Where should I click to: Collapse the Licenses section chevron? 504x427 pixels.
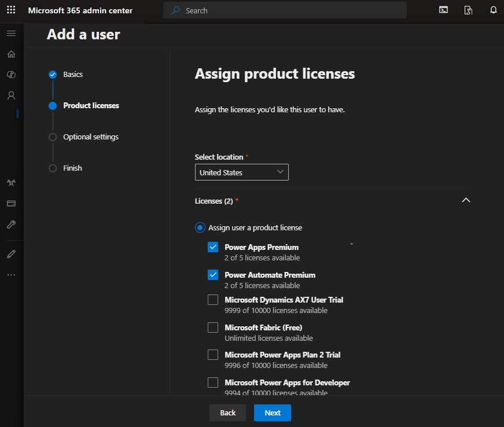[466, 200]
